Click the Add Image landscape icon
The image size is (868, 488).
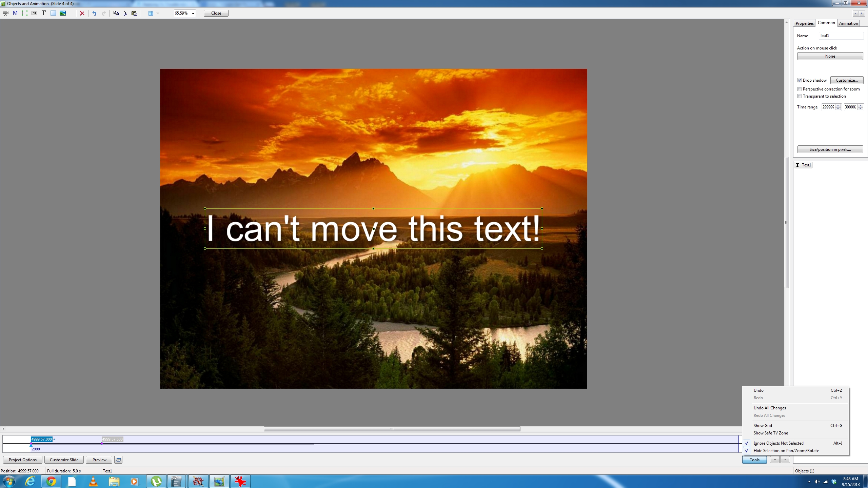63,13
